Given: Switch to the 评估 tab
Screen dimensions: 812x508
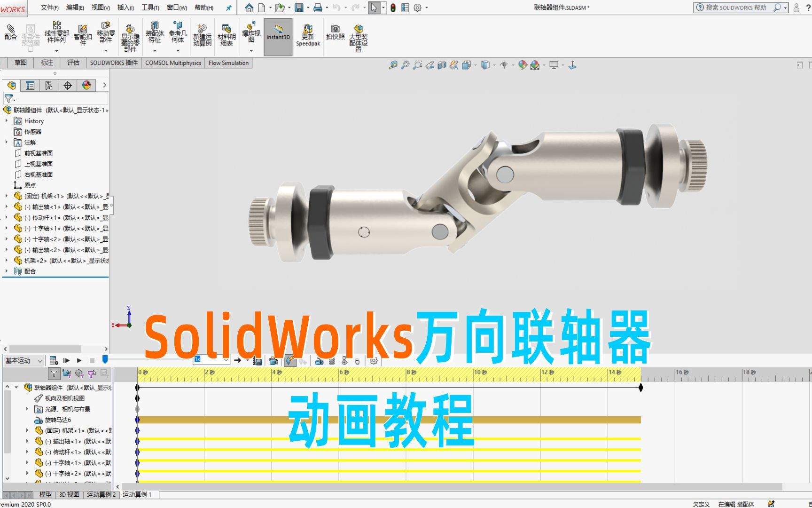Looking at the screenshot, I should (x=73, y=63).
